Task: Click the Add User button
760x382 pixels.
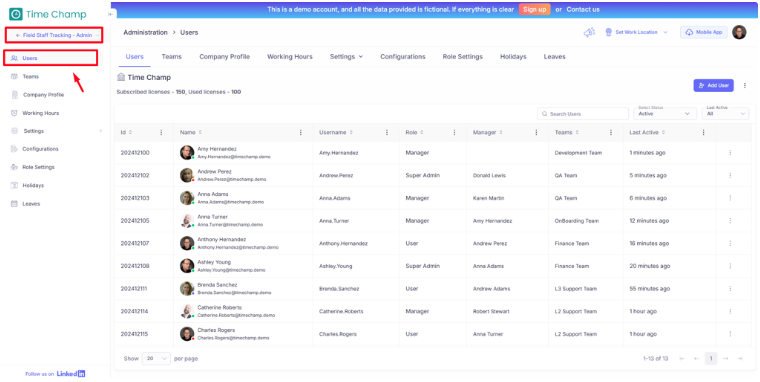Action: 713,85
